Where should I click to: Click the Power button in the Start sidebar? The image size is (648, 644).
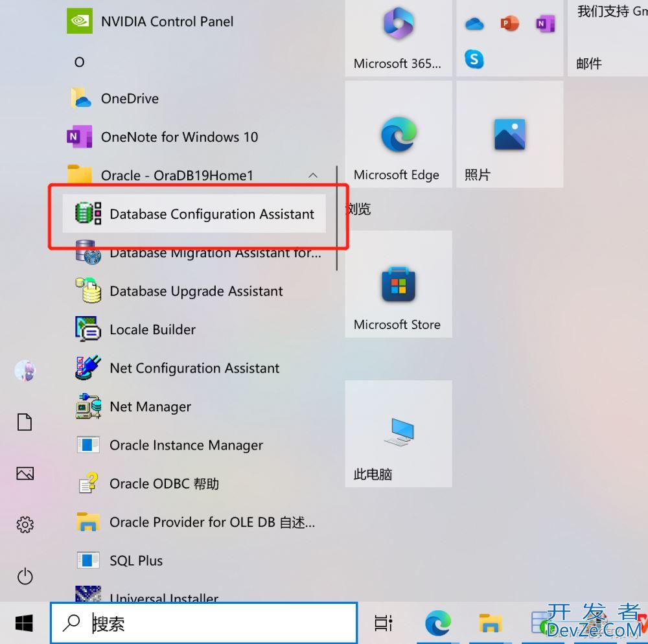coord(25,576)
